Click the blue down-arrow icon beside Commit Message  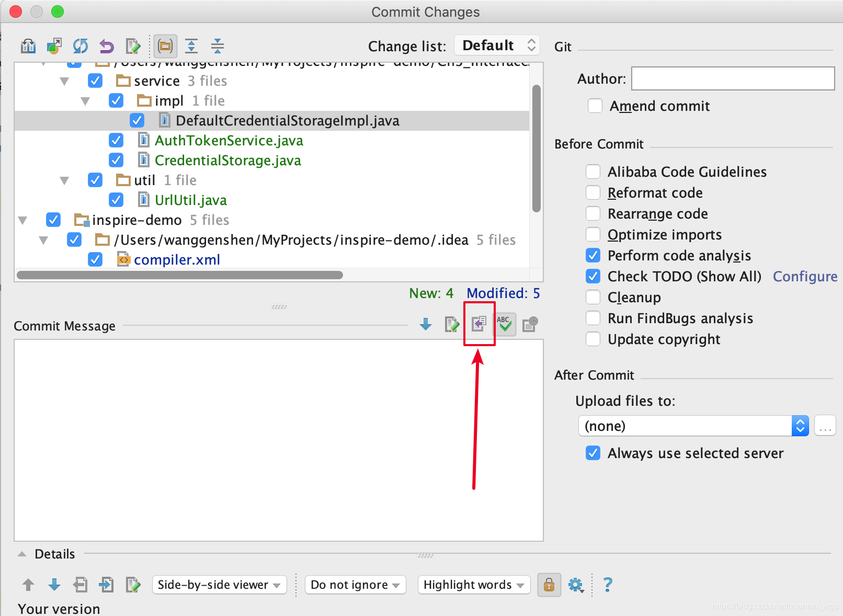[426, 325]
